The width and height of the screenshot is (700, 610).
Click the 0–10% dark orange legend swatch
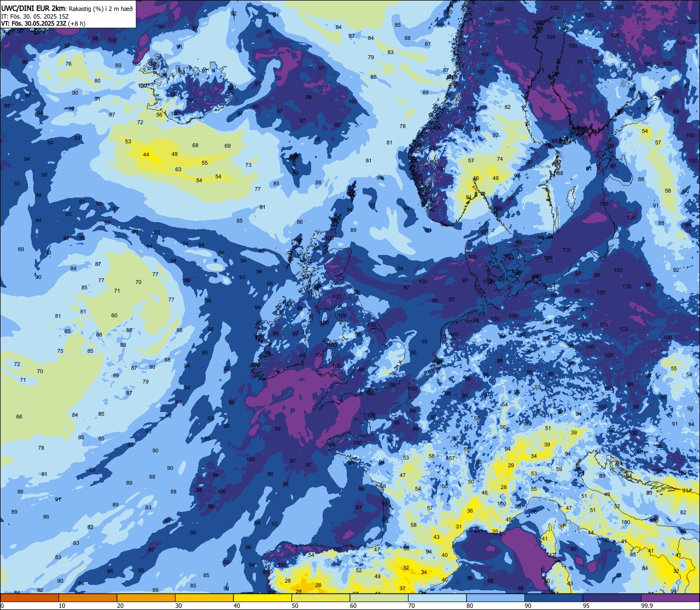(x=30, y=597)
